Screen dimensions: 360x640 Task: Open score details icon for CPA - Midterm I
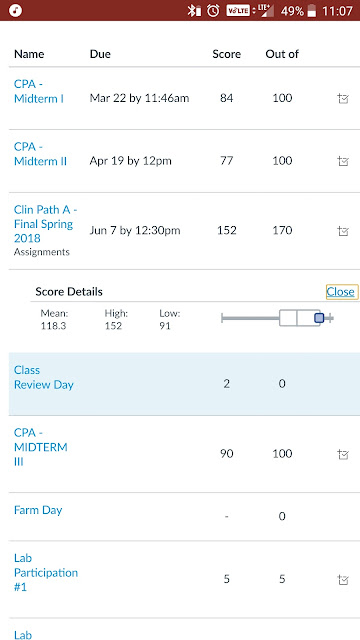coord(343,99)
